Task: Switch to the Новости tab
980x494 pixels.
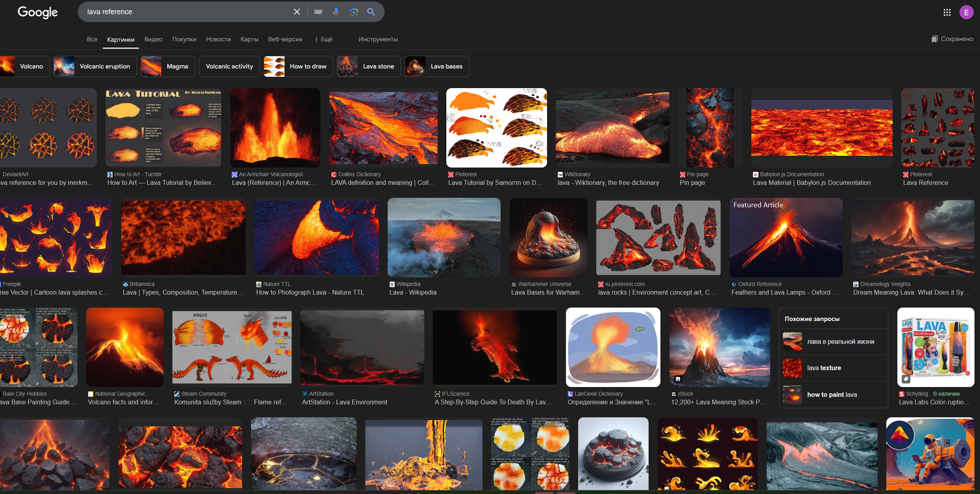Action: pyautogui.click(x=218, y=39)
